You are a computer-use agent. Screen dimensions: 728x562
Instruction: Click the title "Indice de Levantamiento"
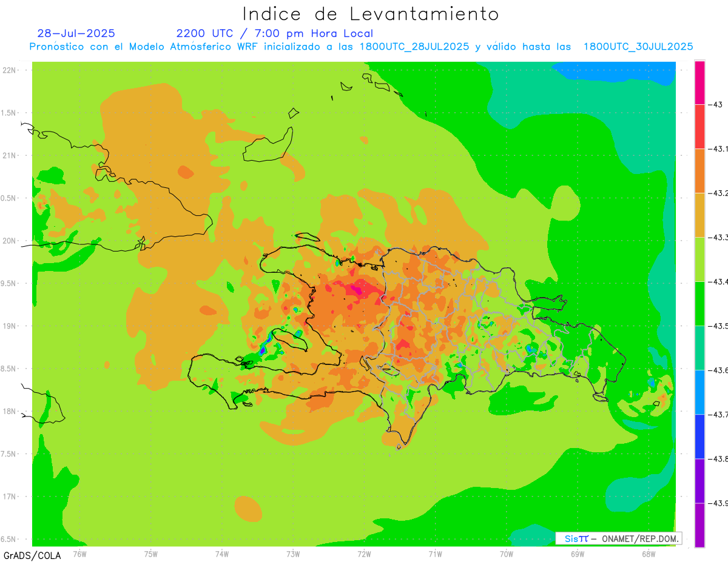tap(371, 13)
